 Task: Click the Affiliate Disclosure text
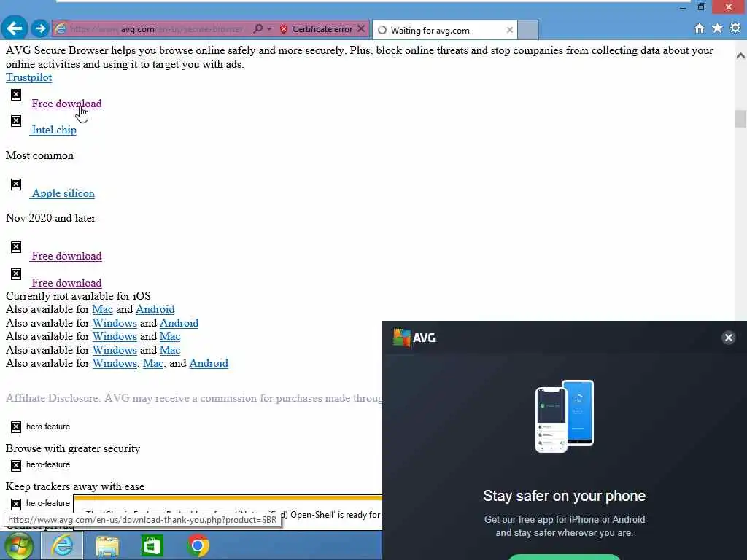194,398
